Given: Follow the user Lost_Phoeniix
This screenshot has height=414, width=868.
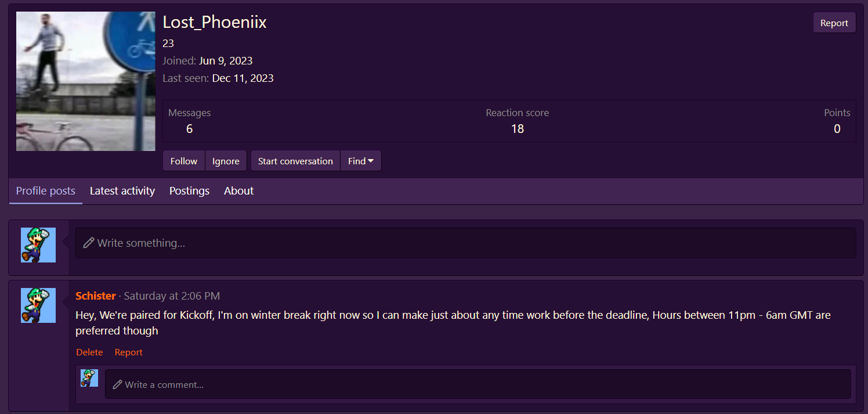Looking at the screenshot, I should tap(184, 161).
